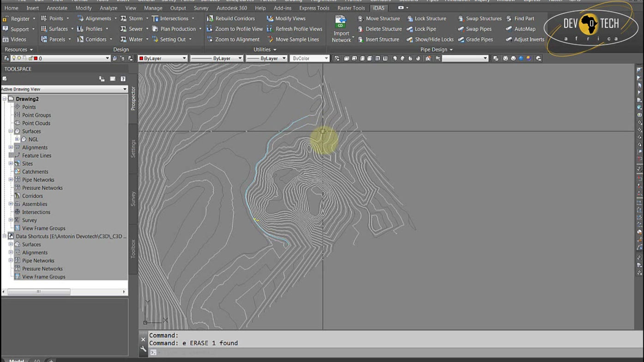This screenshot has height=362, width=644.
Task: Click the Toolspace help question-mark icon
Action: point(123,79)
